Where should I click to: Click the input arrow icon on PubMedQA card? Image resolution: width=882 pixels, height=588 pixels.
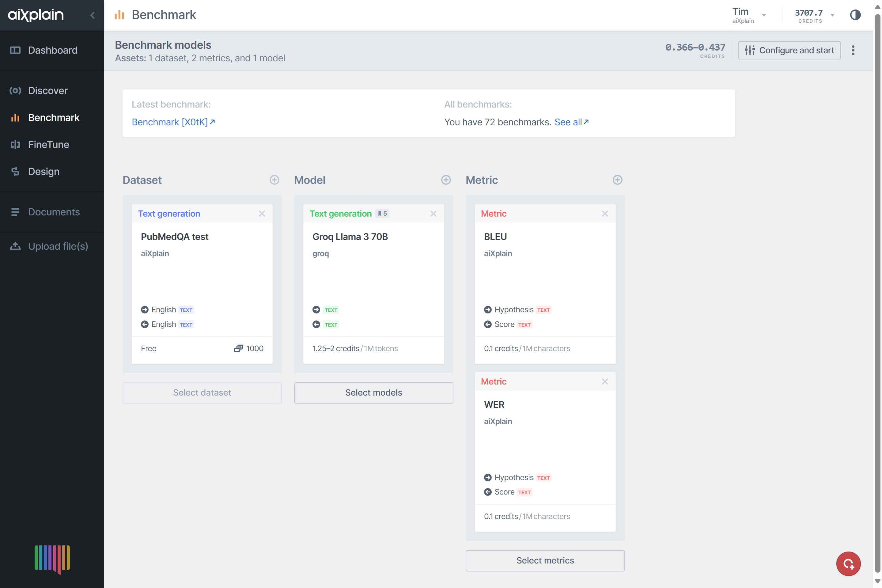tap(145, 310)
